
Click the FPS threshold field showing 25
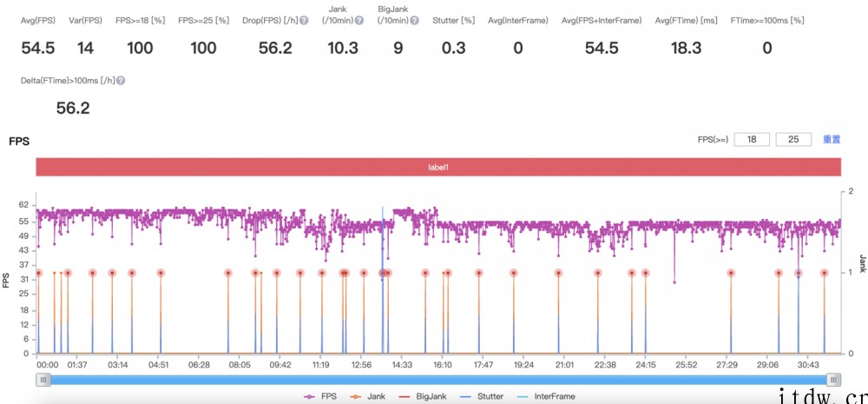(x=793, y=140)
